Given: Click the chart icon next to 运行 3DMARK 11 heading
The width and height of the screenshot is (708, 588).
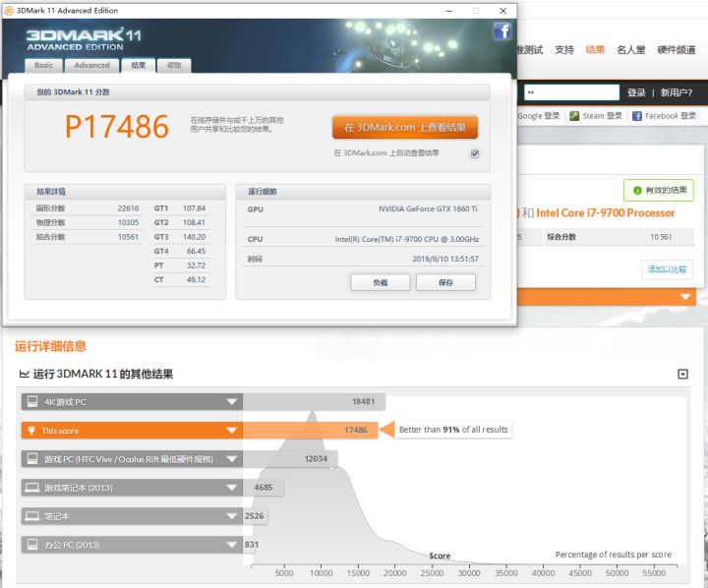Looking at the screenshot, I should coord(24,374).
